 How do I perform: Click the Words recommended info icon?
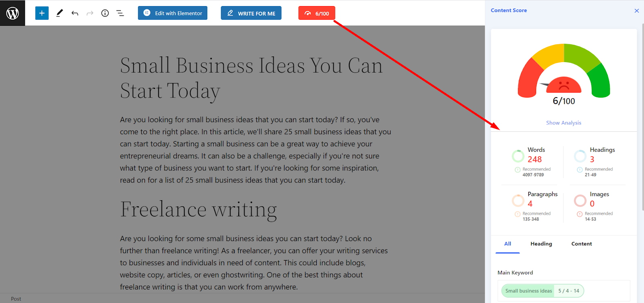point(518,170)
